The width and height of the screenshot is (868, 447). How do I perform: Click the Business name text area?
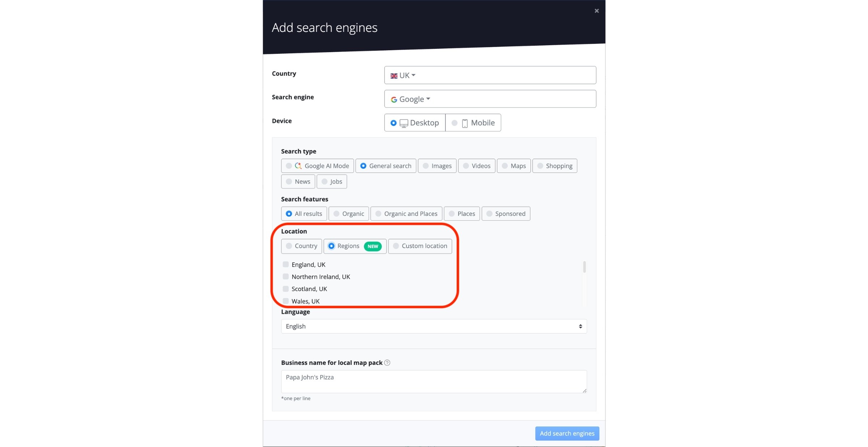434,382
